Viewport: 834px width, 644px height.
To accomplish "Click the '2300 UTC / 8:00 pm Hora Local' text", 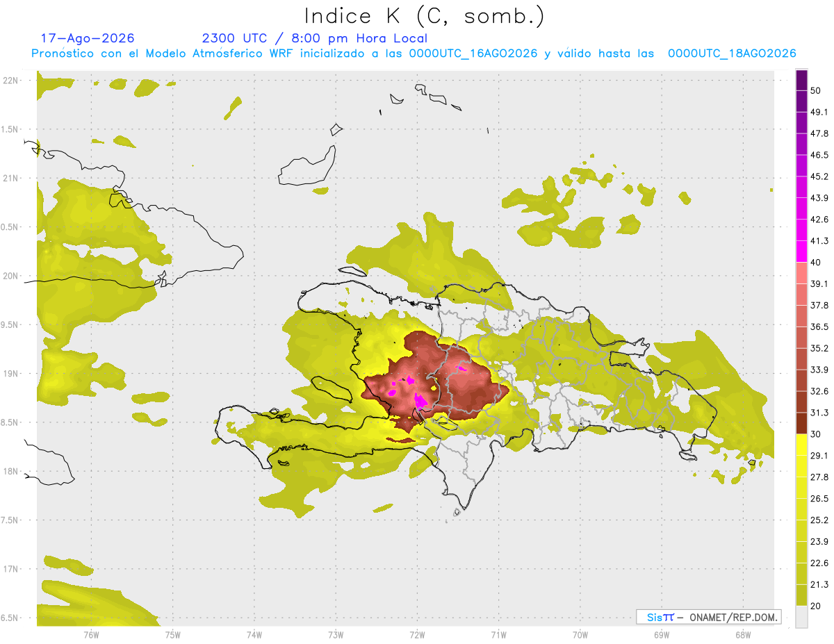I will [x=314, y=39].
